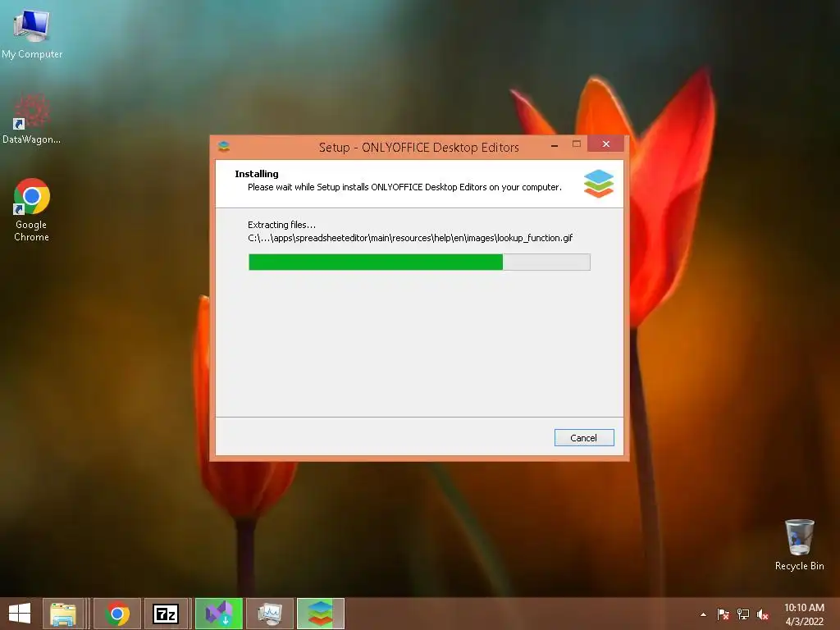Click 'Please wait while Setup installs' text

[404, 187]
